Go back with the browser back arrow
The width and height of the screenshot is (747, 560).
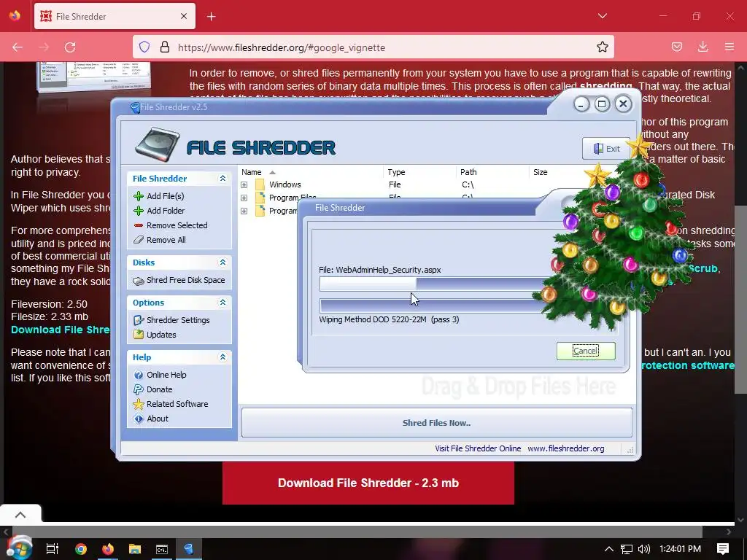18,47
